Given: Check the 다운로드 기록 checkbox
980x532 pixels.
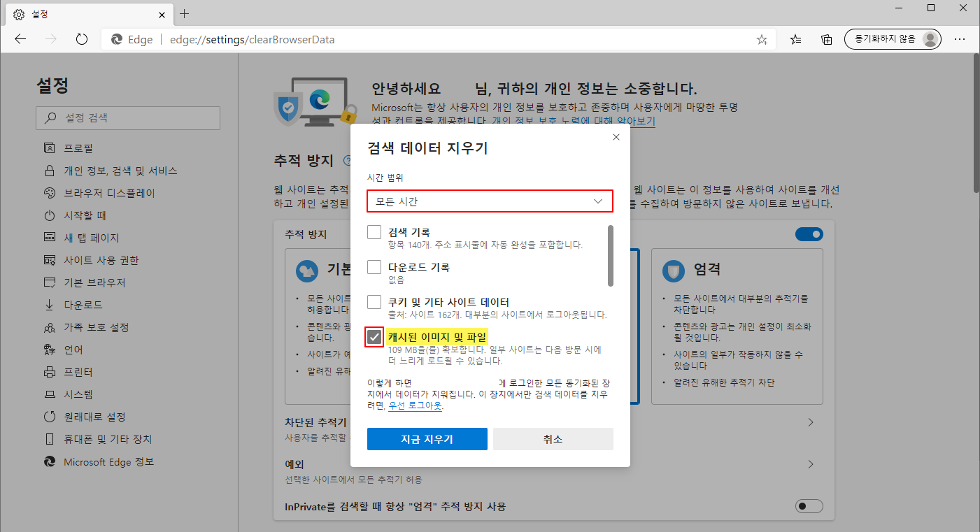Looking at the screenshot, I should 374,267.
